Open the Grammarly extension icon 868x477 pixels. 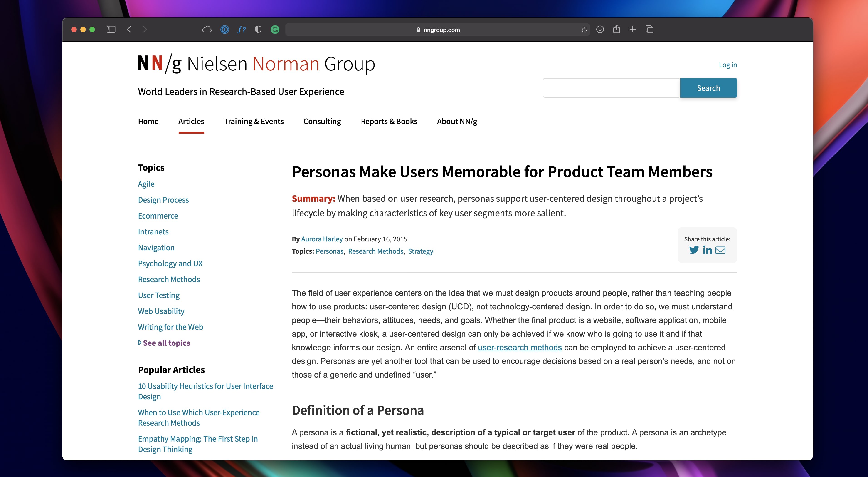pos(275,30)
